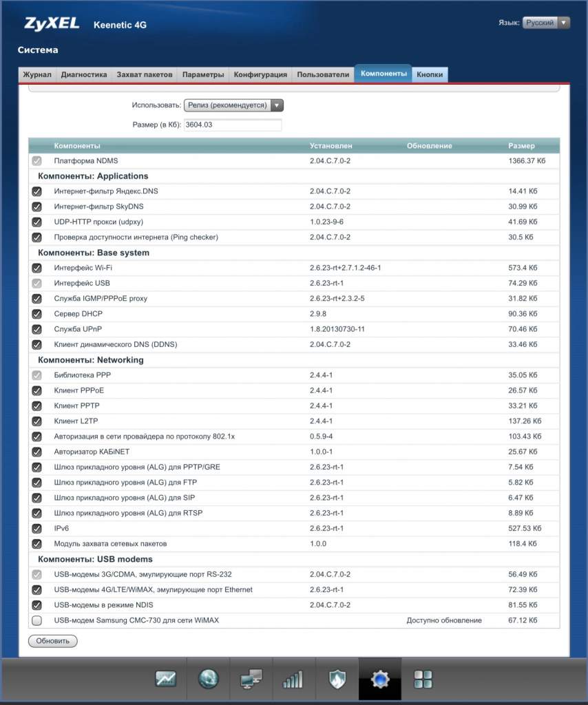Click the 'Интерфейс USB' row label
588x705 pixels.
[82, 283]
